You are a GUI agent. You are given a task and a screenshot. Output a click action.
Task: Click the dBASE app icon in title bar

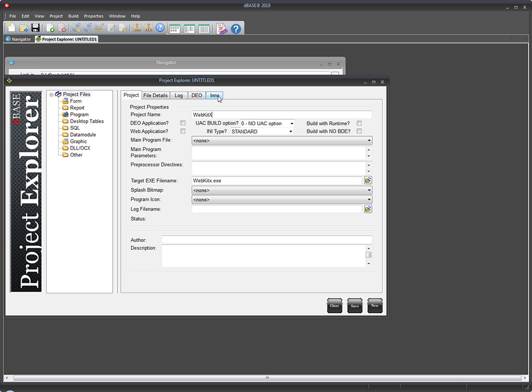7,5
